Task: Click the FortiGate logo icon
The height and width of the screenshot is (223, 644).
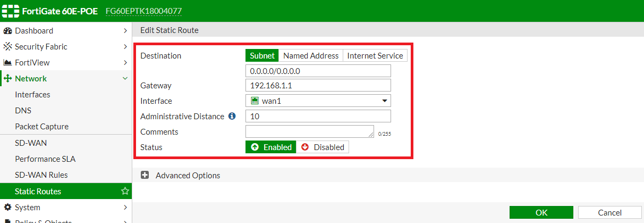Action: coord(11,11)
